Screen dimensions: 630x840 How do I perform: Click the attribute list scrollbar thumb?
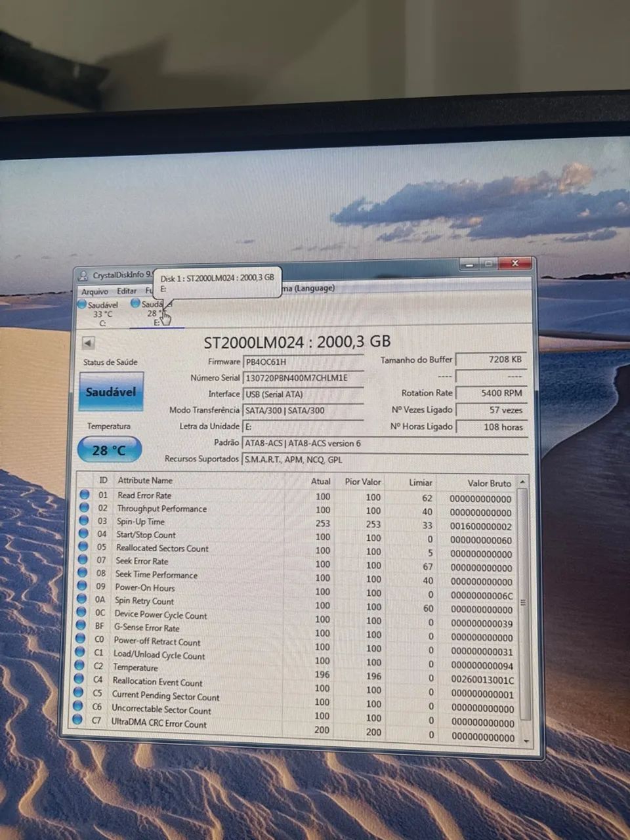click(524, 603)
